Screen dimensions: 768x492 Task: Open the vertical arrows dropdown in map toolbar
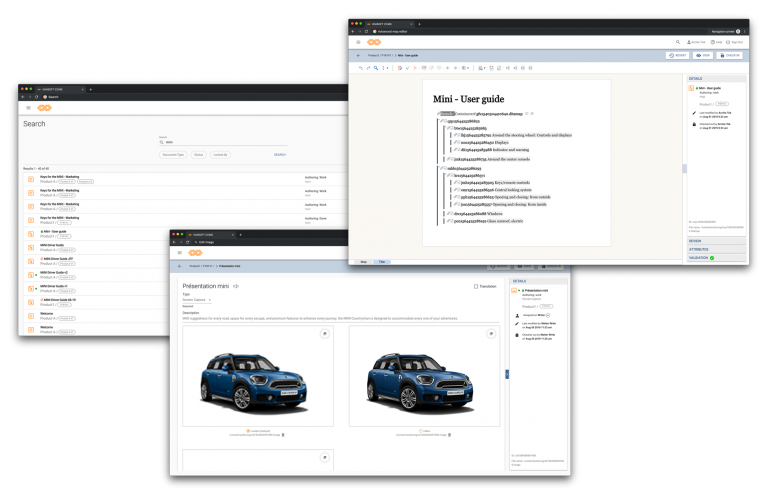[385, 68]
